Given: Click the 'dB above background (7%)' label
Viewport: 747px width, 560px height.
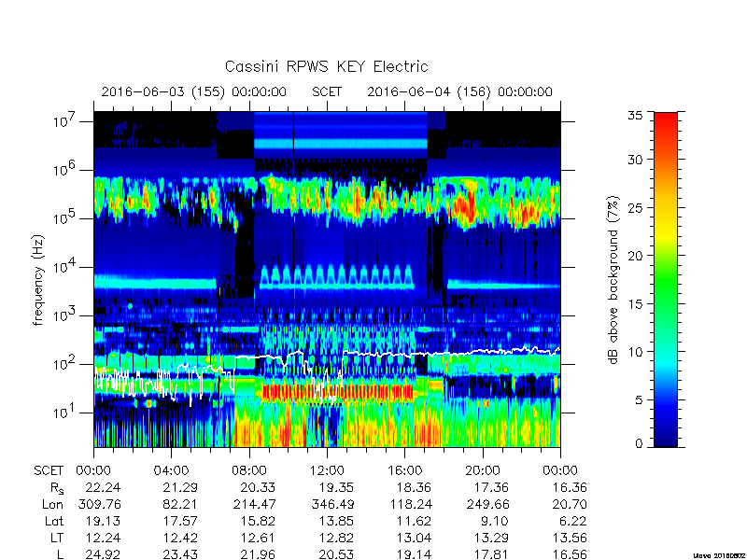Looking at the screenshot, I should click(614, 280).
